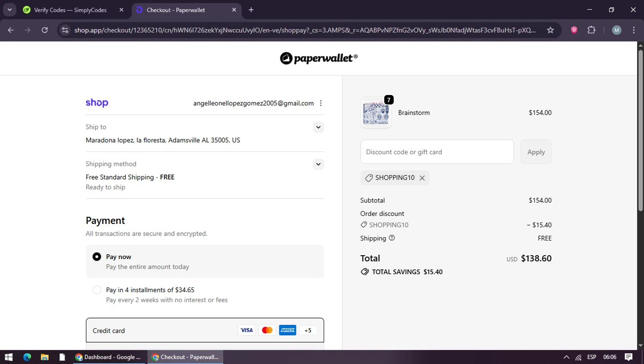Viewport: 644px width, 364px height.
Task: Open the Chrome profile M avatar
Action: [x=617, y=30]
